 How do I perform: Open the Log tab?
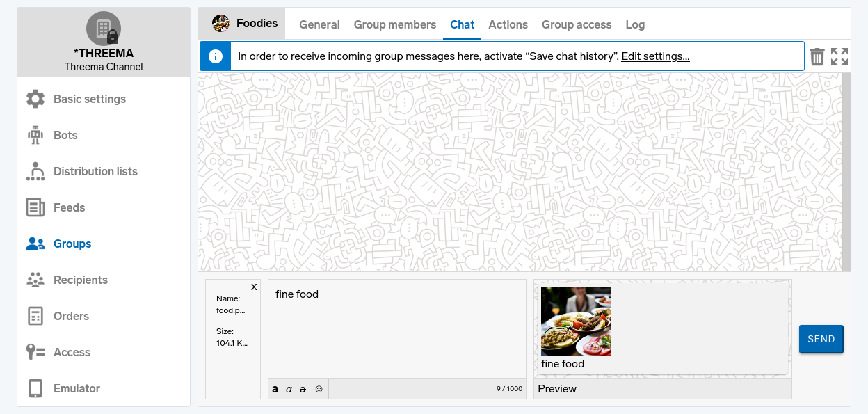tap(635, 24)
